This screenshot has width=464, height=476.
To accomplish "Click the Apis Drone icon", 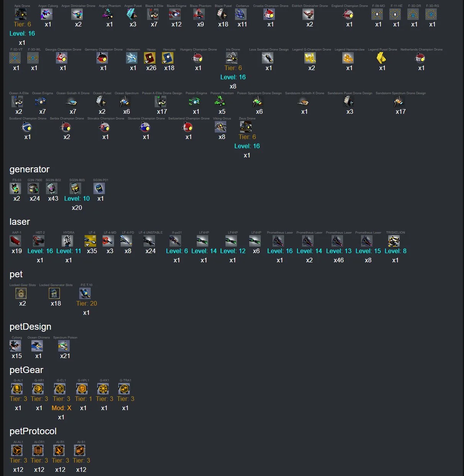I will [21, 15].
